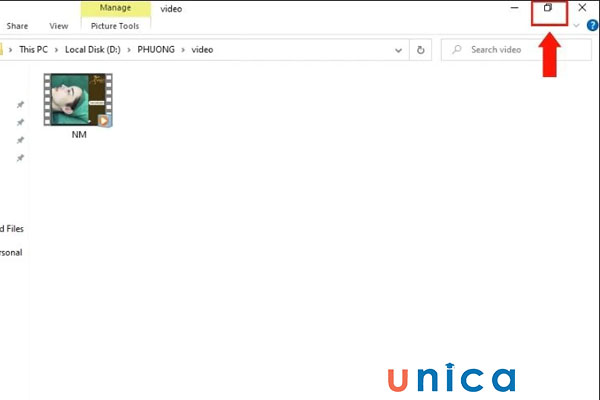The image size is (600, 400).
Task: Click the magnifying glass search icon
Action: tap(456, 49)
